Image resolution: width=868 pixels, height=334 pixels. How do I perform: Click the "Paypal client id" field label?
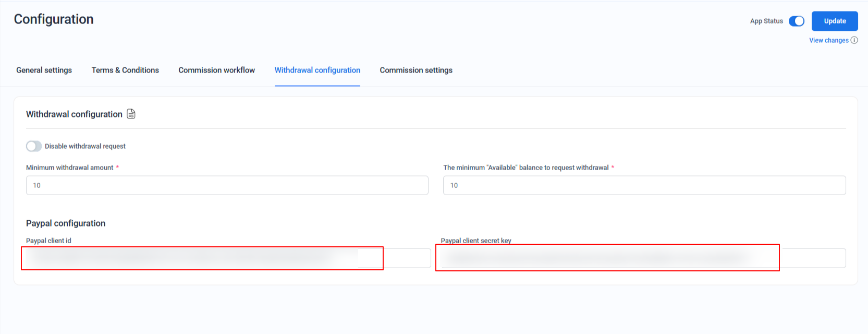pos(48,241)
